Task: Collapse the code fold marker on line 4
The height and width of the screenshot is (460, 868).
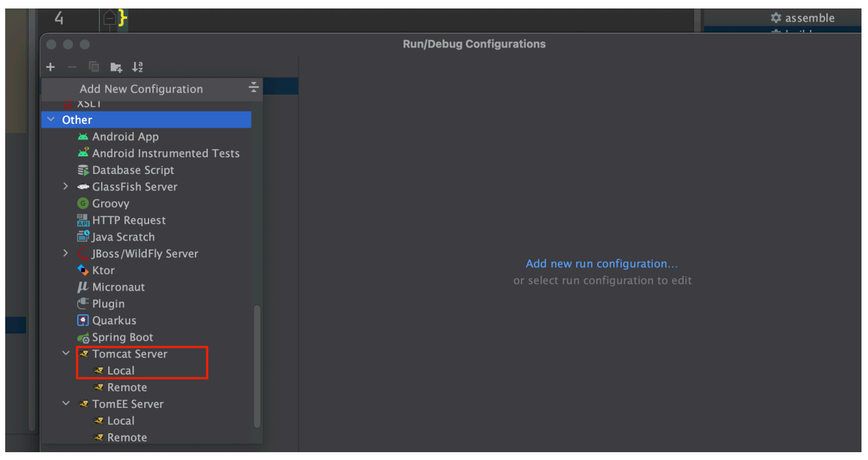Action: [x=109, y=20]
